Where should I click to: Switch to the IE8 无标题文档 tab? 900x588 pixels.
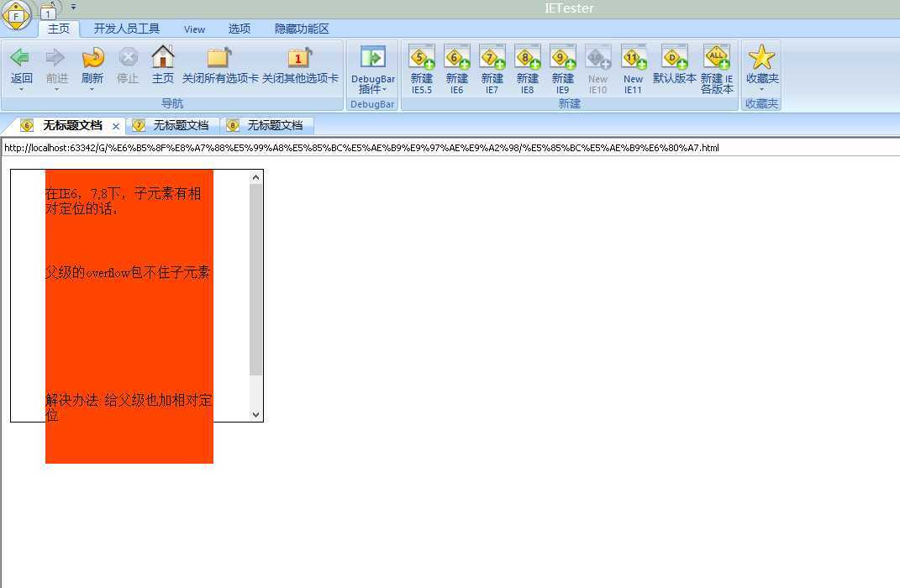tap(267, 126)
